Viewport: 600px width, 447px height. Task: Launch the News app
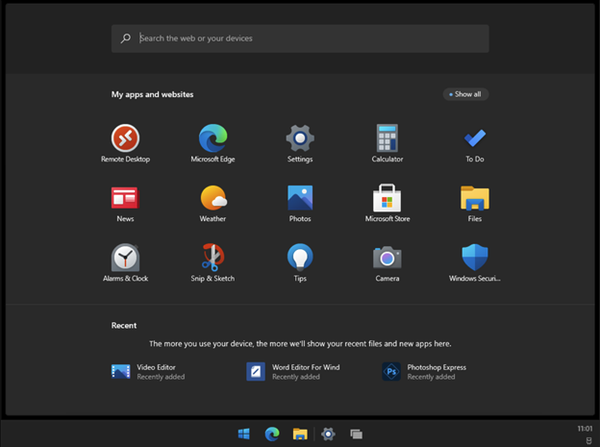125,203
